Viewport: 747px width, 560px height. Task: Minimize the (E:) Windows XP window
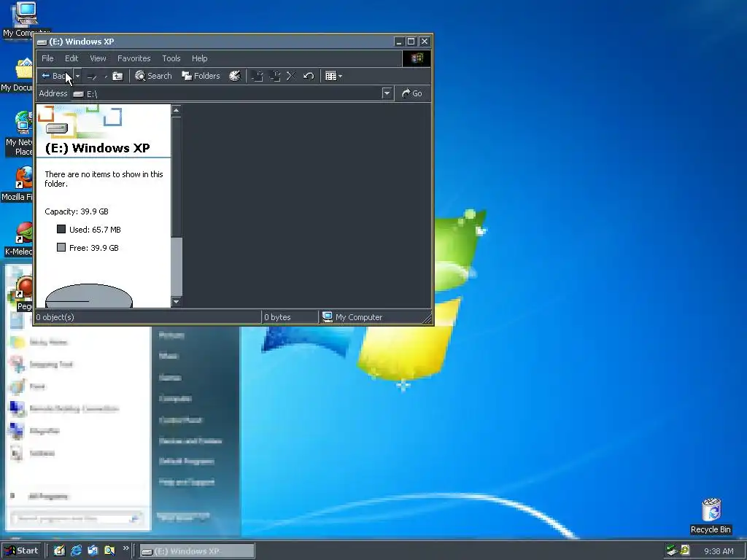(399, 42)
